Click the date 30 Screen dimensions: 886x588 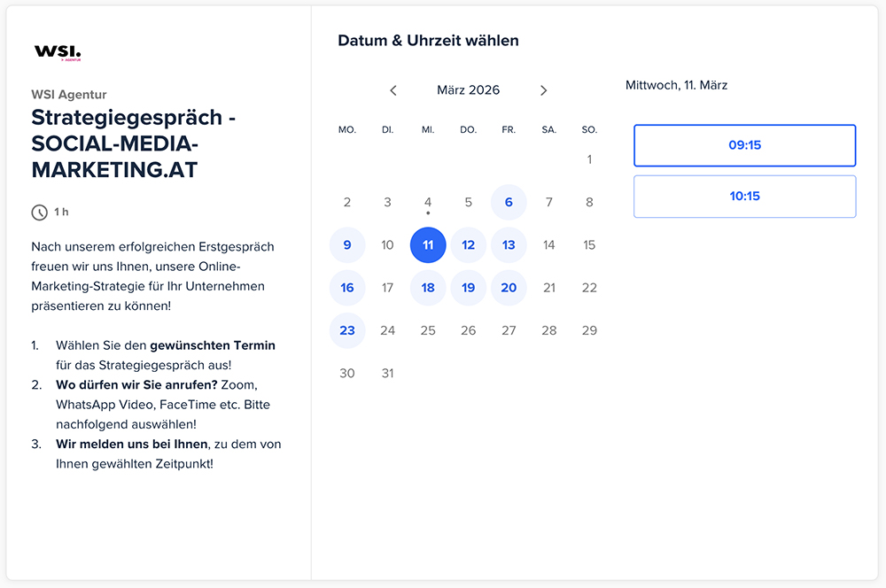(347, 374)
